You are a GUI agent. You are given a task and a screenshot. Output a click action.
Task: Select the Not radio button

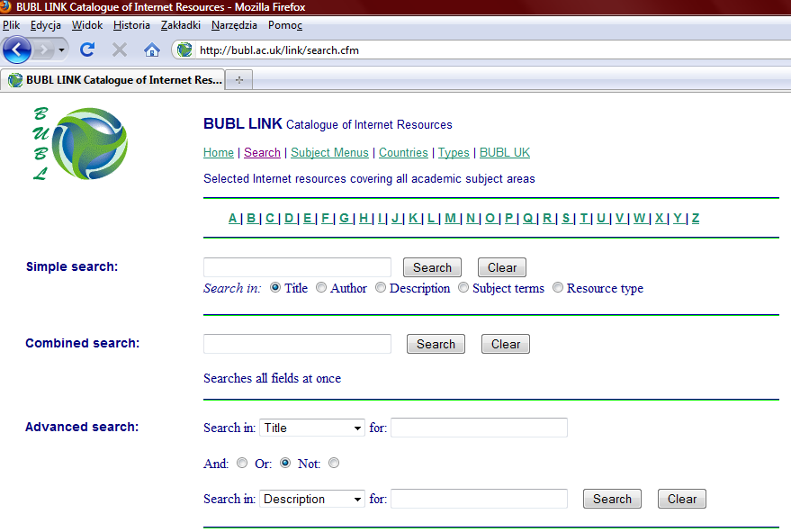(334, 463)
